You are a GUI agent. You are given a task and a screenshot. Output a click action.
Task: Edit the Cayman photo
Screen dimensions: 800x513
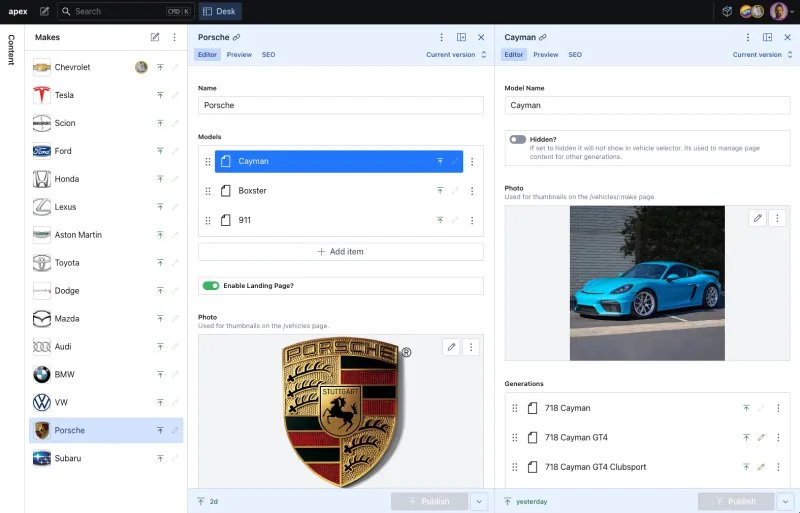pyautogui.click(x=758, y=218)
